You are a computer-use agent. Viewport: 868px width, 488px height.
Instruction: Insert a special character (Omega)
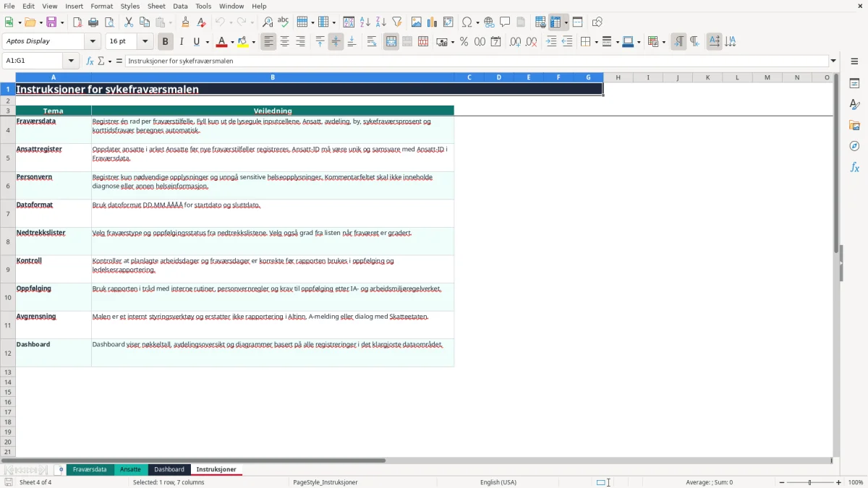pyautogui.click(x=467, y=22)
